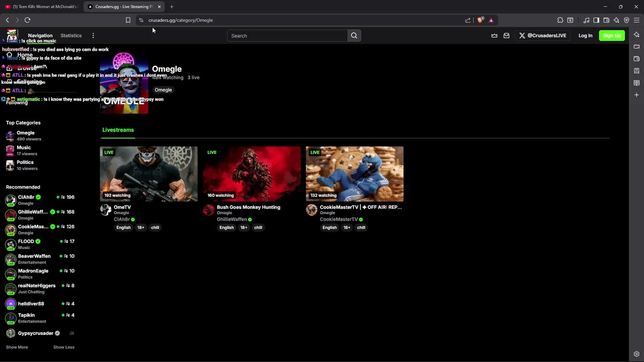Add sidebar item plus icon

click(x=636, y=95)
